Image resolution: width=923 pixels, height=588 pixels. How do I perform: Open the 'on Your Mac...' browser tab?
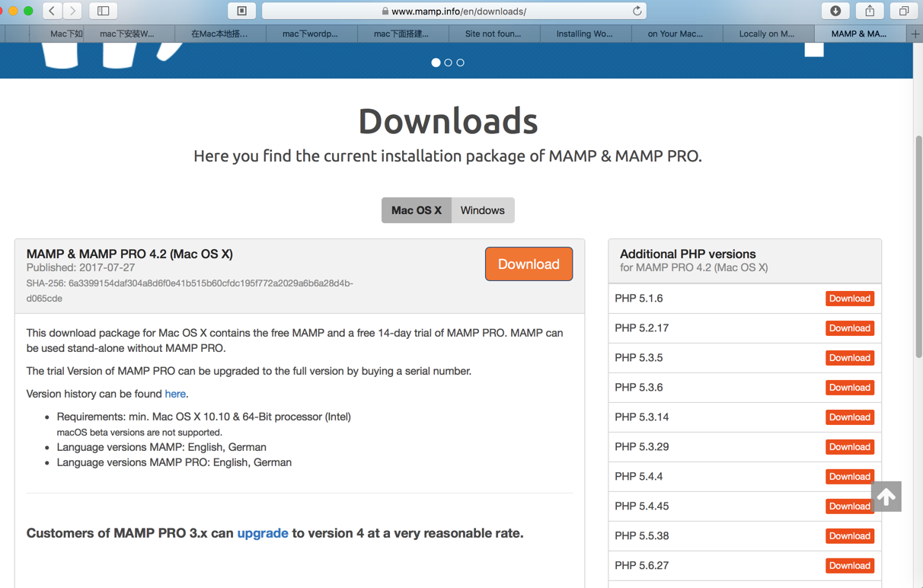[677, 34]
